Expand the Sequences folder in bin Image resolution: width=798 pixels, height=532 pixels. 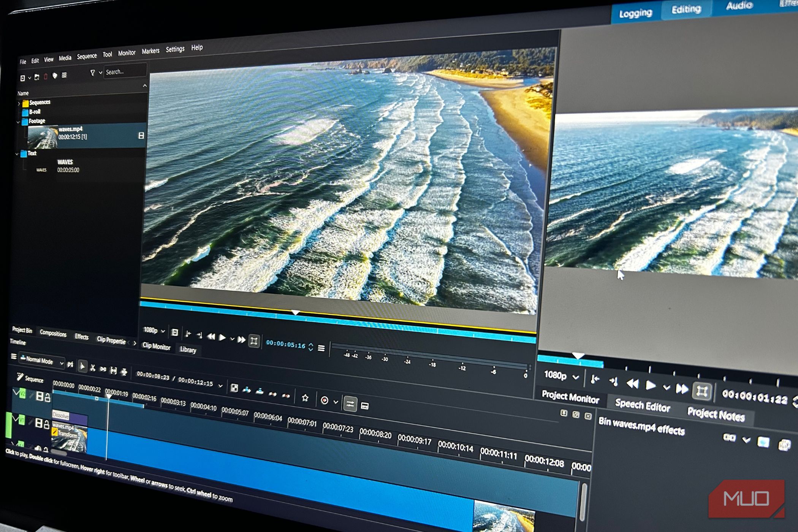click(x=19, y=103)
